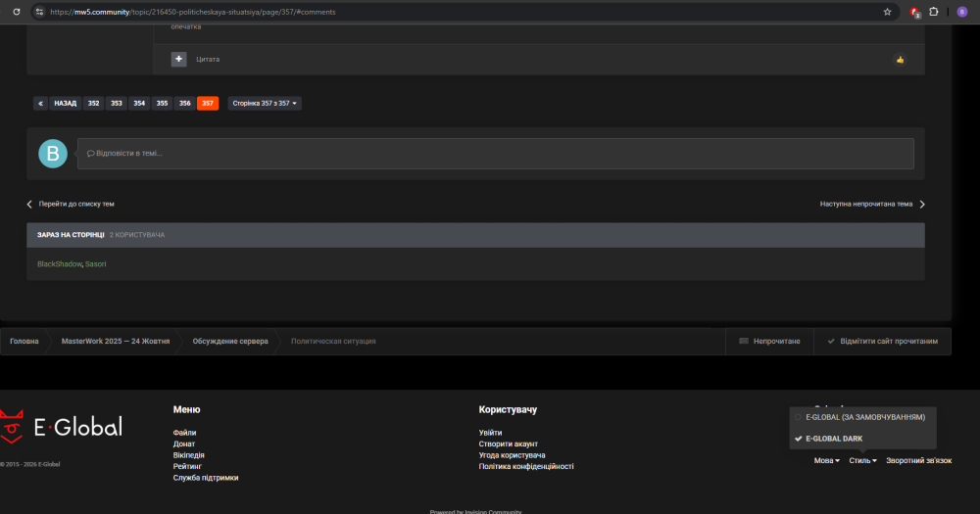The width and height of the screenshot is (980, 514).
Task: Expand the Сторінка 357 з 357 page dropdown
Action: click(265, 103)
